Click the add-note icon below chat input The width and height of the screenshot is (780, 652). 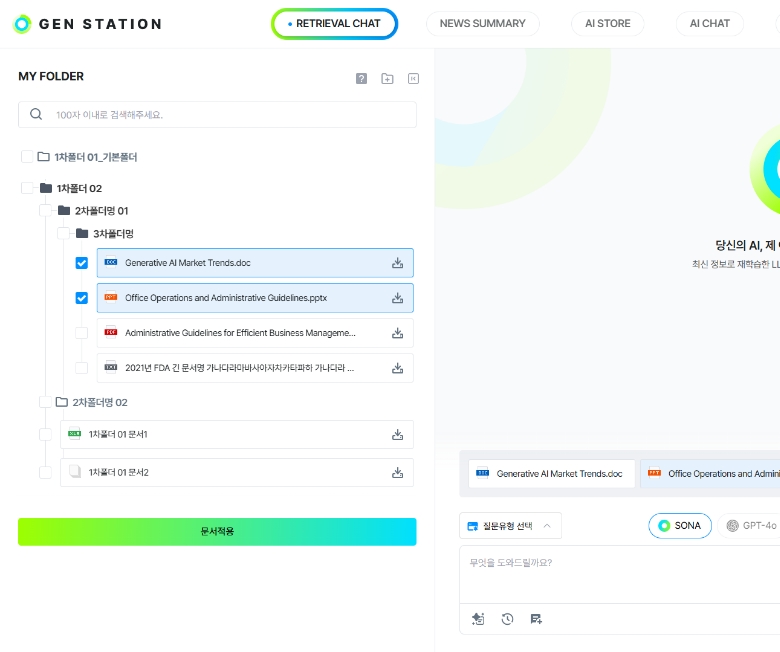[x=536, y=619]
